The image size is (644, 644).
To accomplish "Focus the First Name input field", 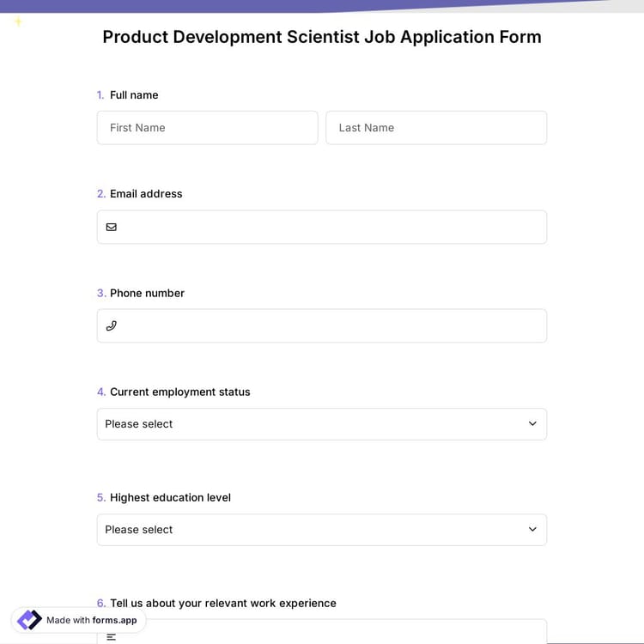I will 207,128.
